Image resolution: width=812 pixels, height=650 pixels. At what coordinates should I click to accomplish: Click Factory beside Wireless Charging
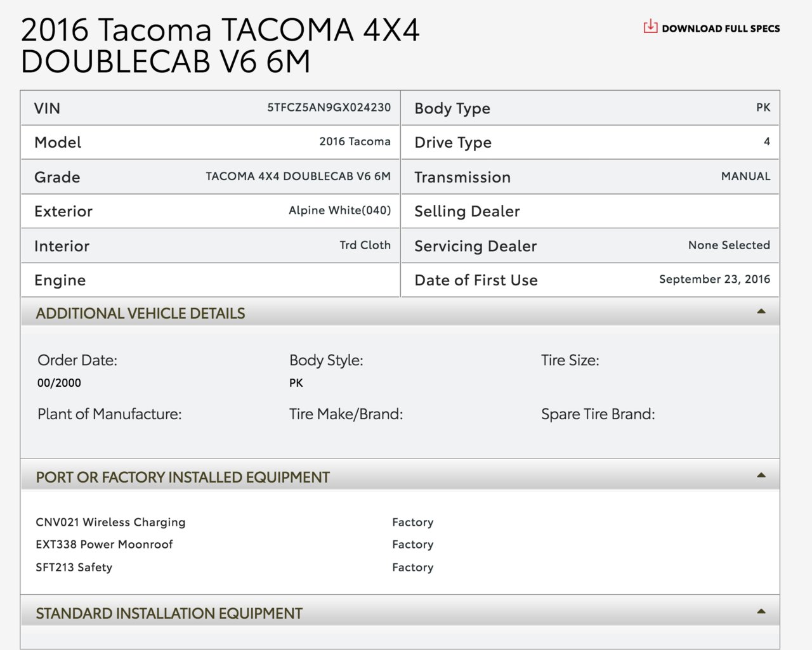pyautogui.click(x=412, y=523)
